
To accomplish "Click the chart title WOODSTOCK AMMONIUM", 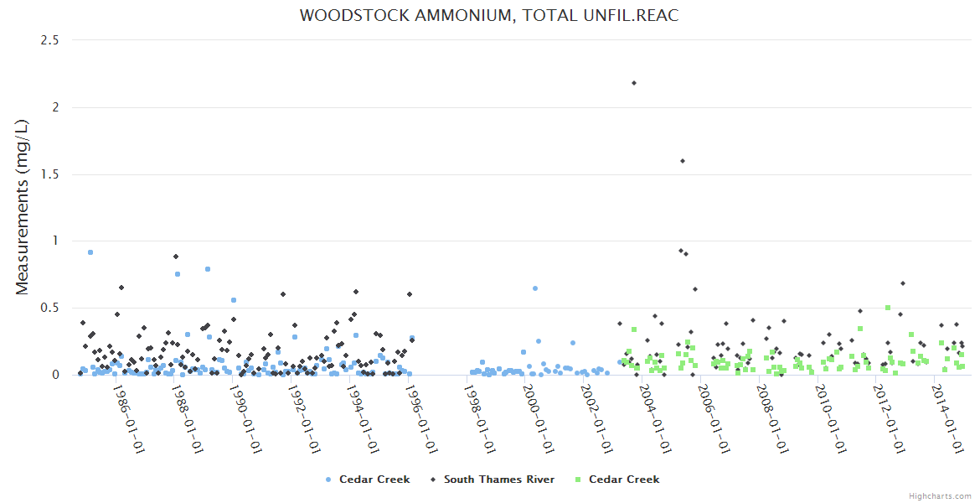I will pyautogui.click(x=489, y=16).
